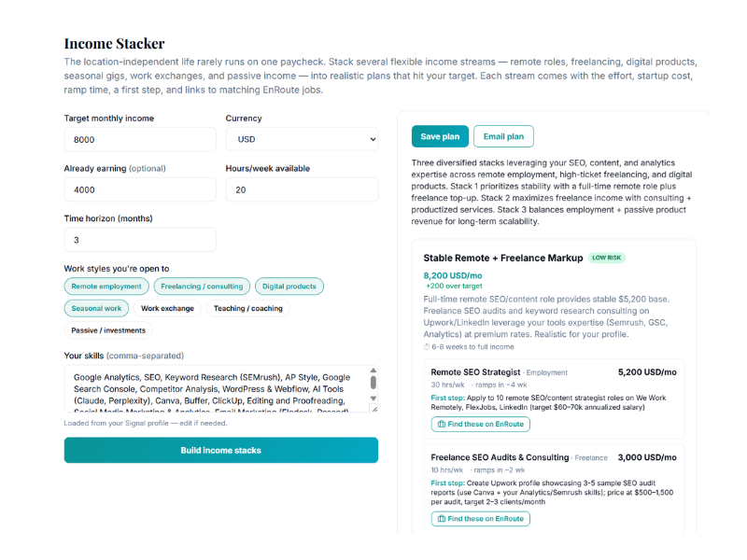Toggle the Remote employment work style
This screenshot has width=747, height=560.
(x=106, y=287)
